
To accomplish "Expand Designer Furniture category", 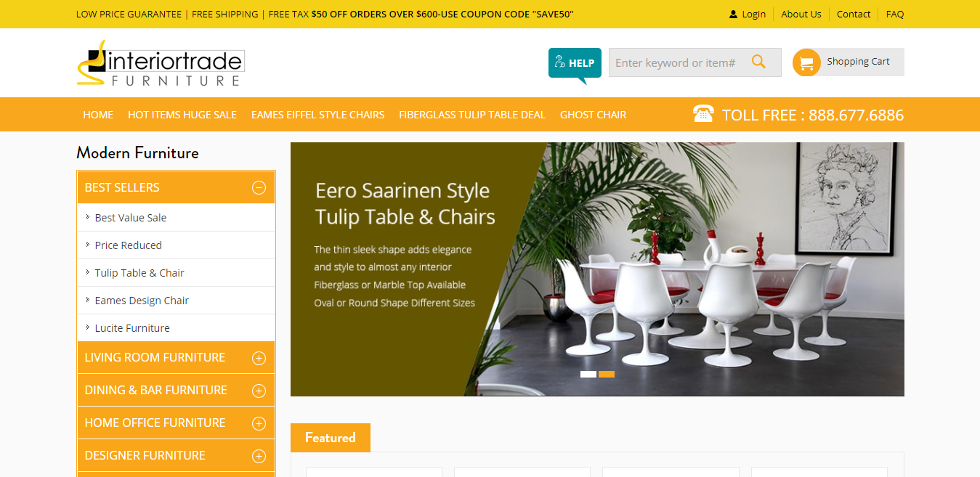I will pyautogui.click(x=259, y=456).
